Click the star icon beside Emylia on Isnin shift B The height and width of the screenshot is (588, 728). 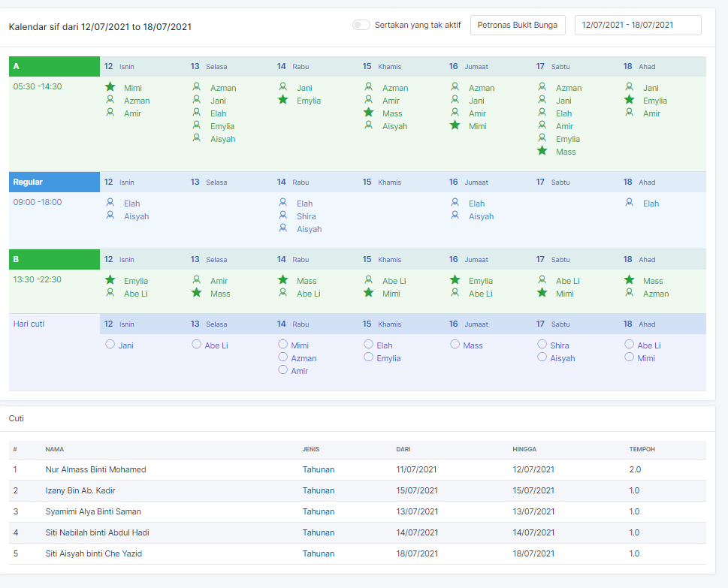pyautogui.click(x=110, y=280)
